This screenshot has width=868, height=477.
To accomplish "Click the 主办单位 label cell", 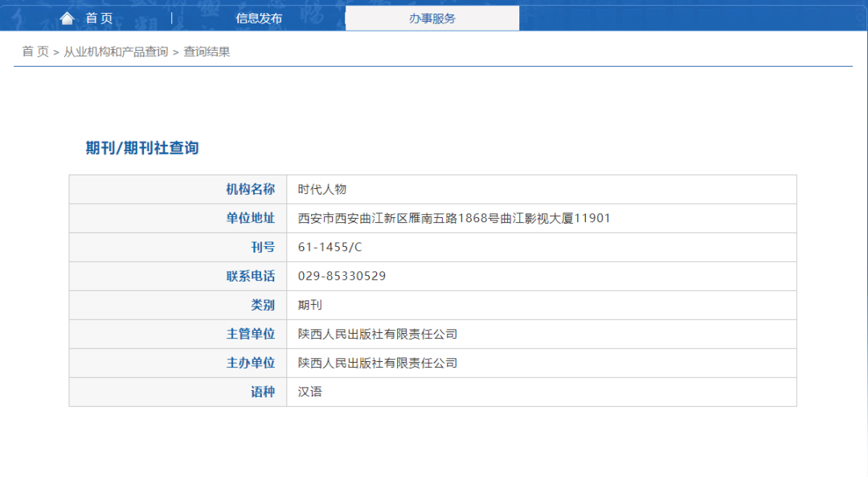I will click(x=178, y=363).
